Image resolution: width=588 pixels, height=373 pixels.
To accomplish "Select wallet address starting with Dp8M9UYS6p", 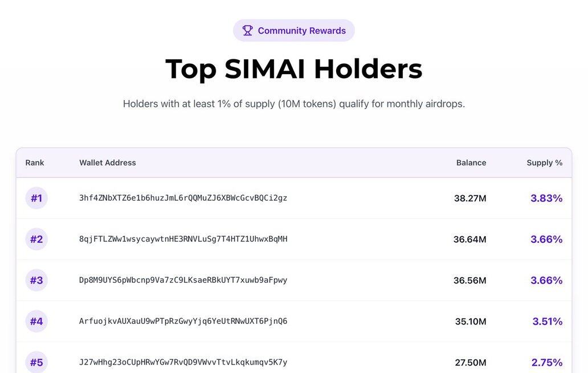I will pyautogui.click(x=183, y=280).
